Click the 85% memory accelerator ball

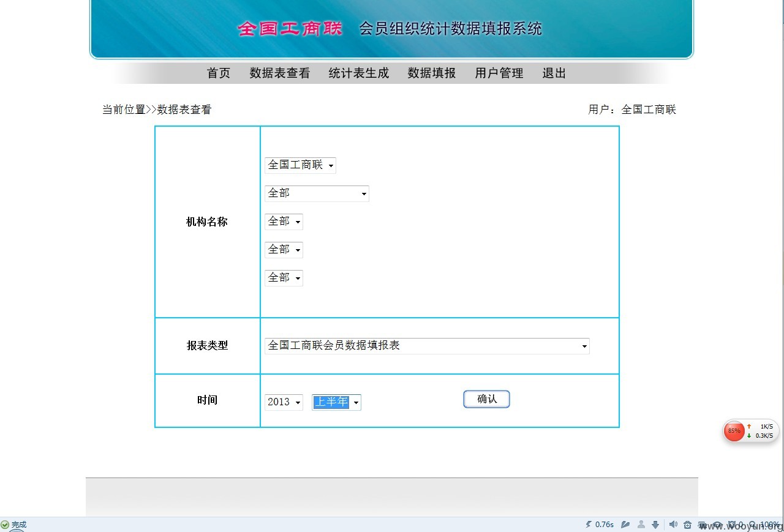[734, 431]
